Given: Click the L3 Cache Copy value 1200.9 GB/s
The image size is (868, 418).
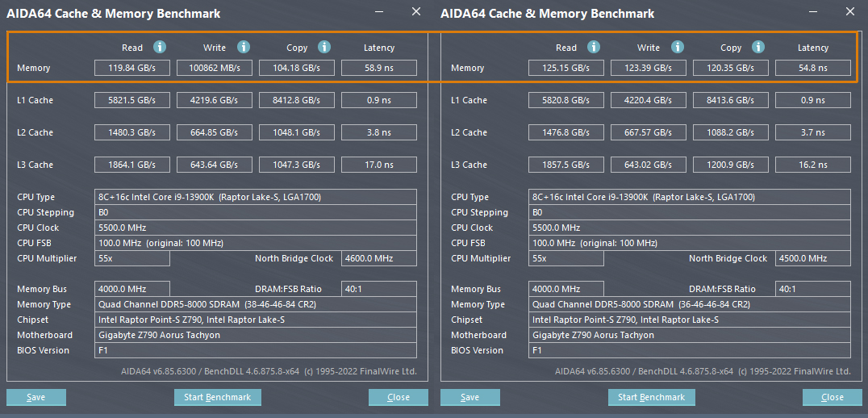Looking at the screenshot, I should pos(731,165).
